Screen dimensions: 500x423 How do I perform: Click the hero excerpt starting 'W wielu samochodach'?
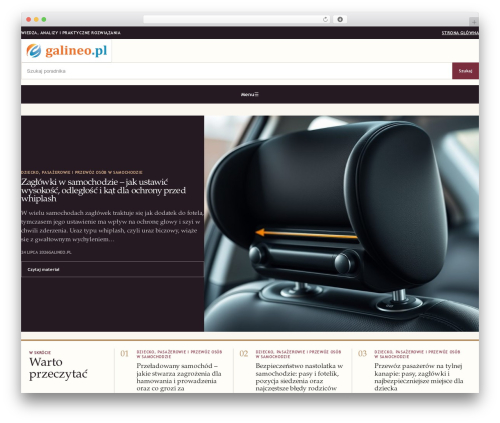click(112, 226)
